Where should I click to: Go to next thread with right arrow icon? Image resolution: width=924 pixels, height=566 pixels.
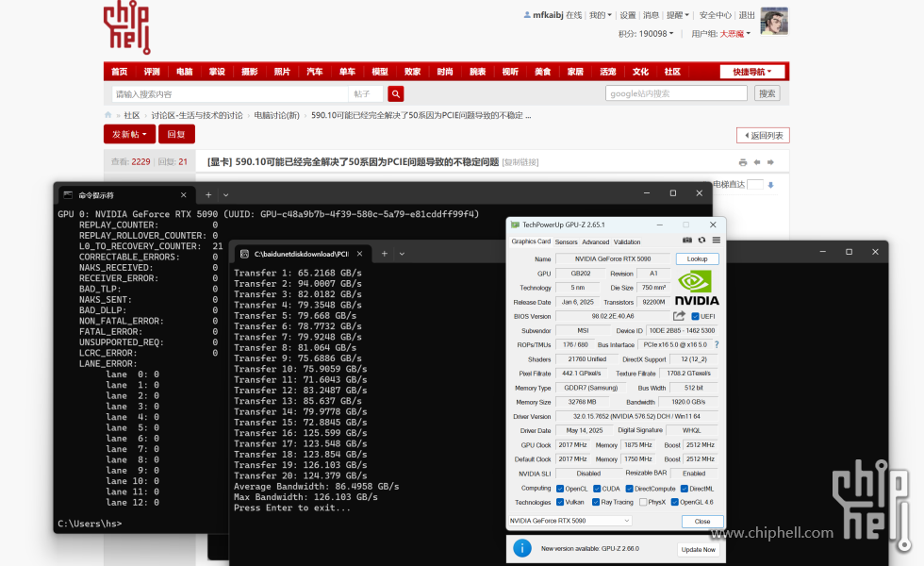(770, 162)
